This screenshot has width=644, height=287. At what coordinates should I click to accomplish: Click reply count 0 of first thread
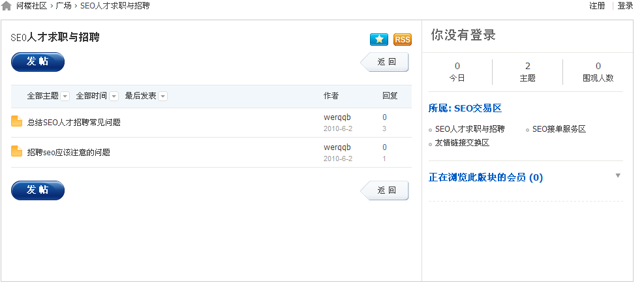pyautogui.click(x=384, y=117)
